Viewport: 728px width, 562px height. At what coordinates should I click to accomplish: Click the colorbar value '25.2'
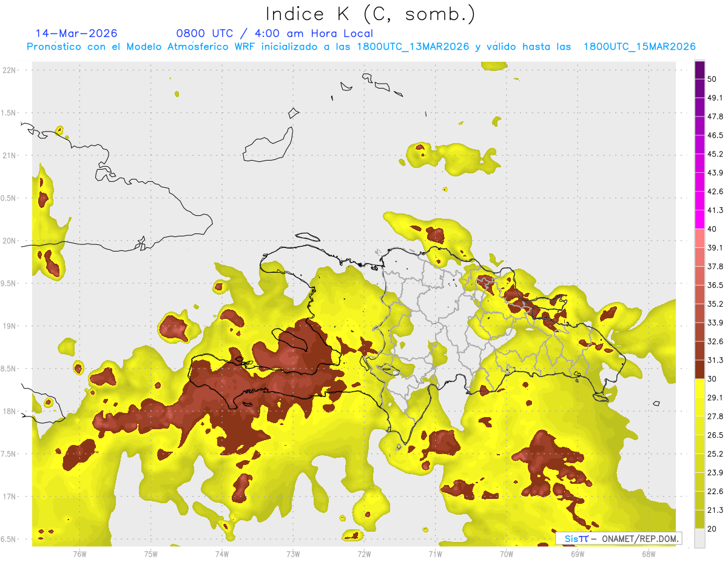coord(715,454)
